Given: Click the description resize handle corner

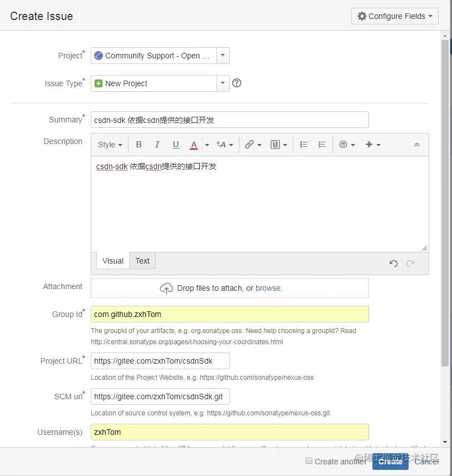Looking at the screenshot, I should click(425, 247).
